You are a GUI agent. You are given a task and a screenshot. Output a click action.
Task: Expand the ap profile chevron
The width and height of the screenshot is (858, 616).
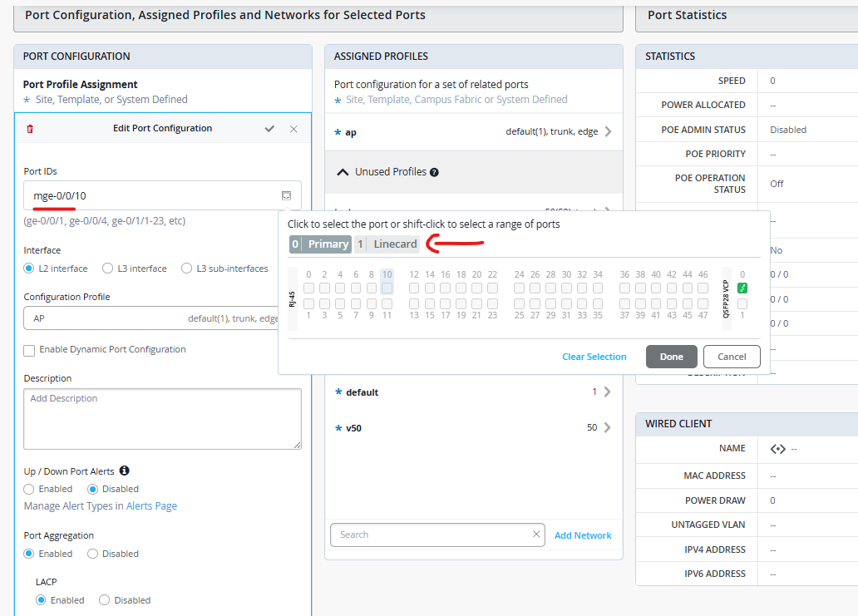608,132
